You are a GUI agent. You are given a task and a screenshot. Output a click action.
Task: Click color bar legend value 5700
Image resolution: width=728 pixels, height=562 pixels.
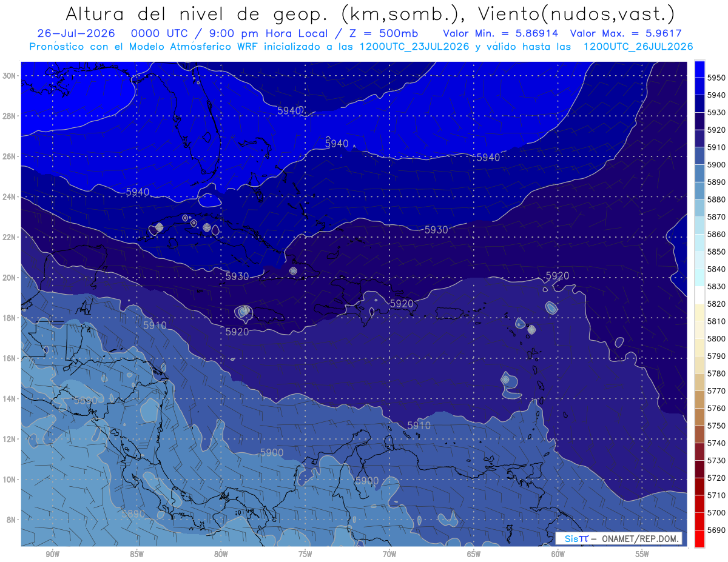click(716, 512)
